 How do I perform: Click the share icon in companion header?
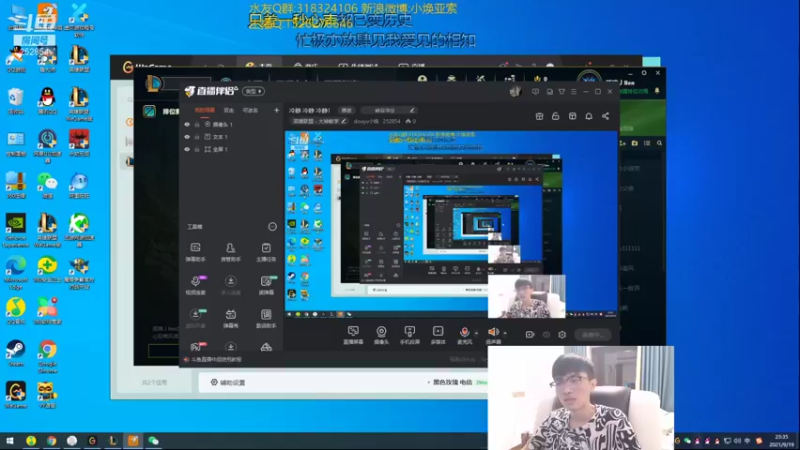(x=605, y=116)
